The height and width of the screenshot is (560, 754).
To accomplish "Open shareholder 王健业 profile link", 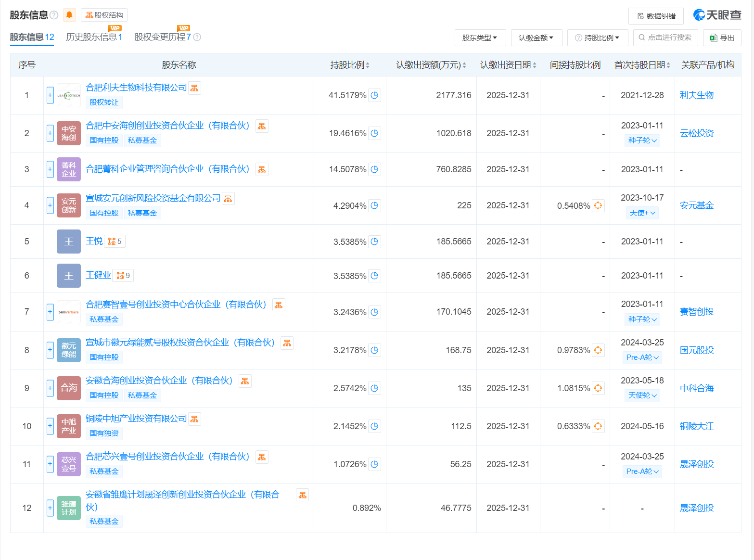I will 98,275.
